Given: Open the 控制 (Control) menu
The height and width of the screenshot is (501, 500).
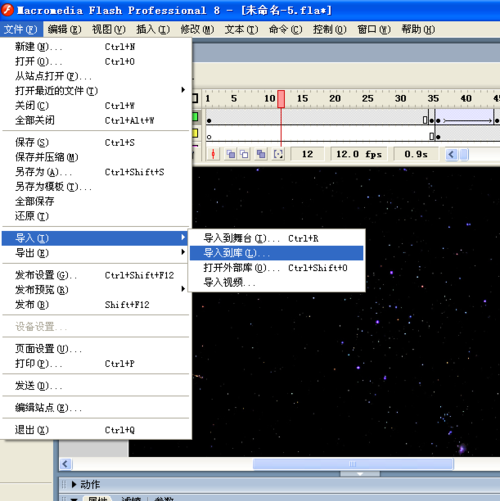Looking at the screenshot, I should 330,29.
